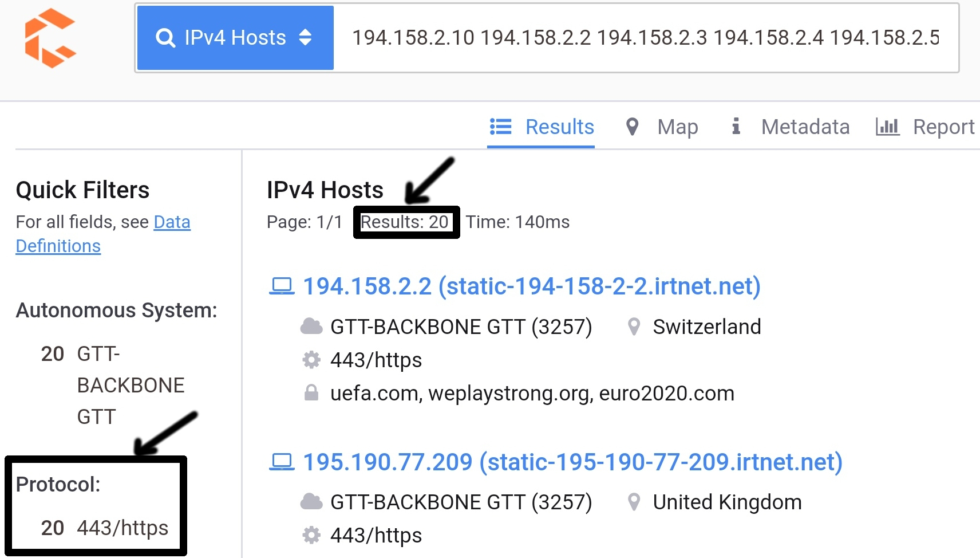Click the Autonomous System filter heading

[x=117, y=310]
